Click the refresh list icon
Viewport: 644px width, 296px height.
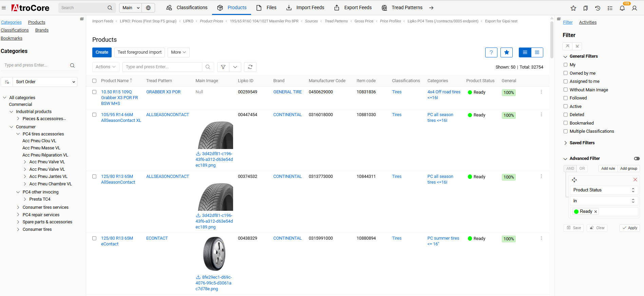250,67
